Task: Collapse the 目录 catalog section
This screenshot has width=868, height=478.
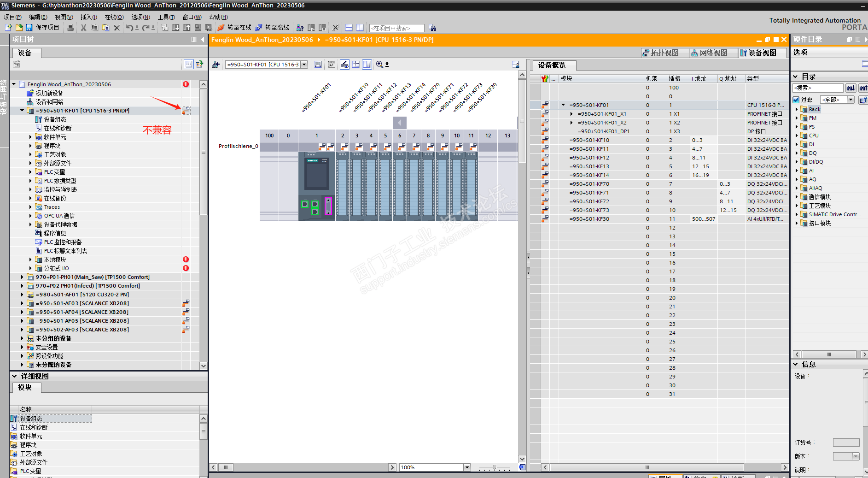Action: 795,77
